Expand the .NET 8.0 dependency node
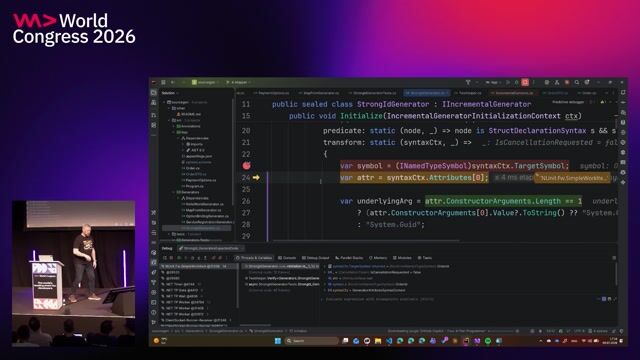Screen dimensions: 640x360 (183, 150)
